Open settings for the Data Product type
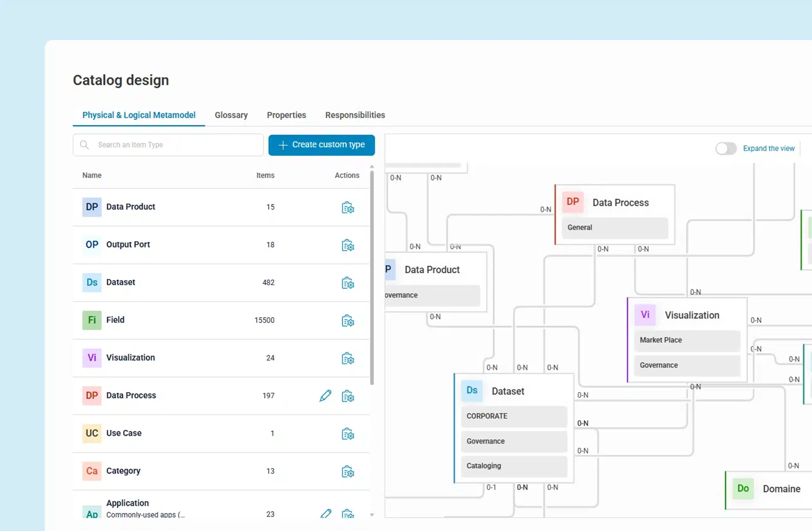Image resolution: width=812 pixels, height=531 pixels. tap(347, 207)
